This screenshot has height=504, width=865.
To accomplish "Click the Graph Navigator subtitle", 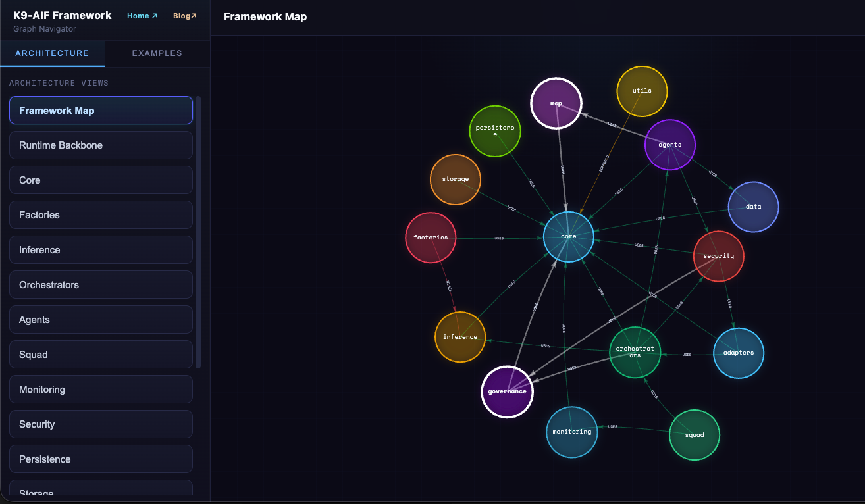I will pos(45,29).
